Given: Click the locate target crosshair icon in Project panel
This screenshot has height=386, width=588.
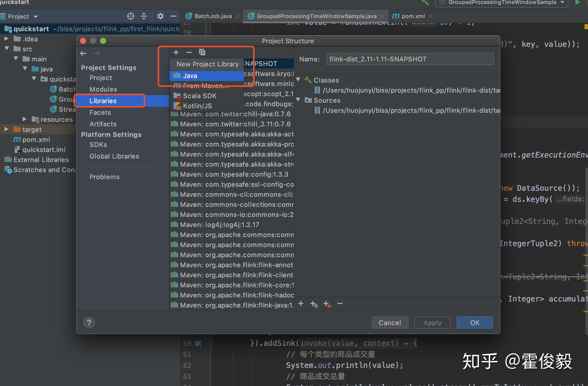Looking at the screenshot, I should 131,16.
